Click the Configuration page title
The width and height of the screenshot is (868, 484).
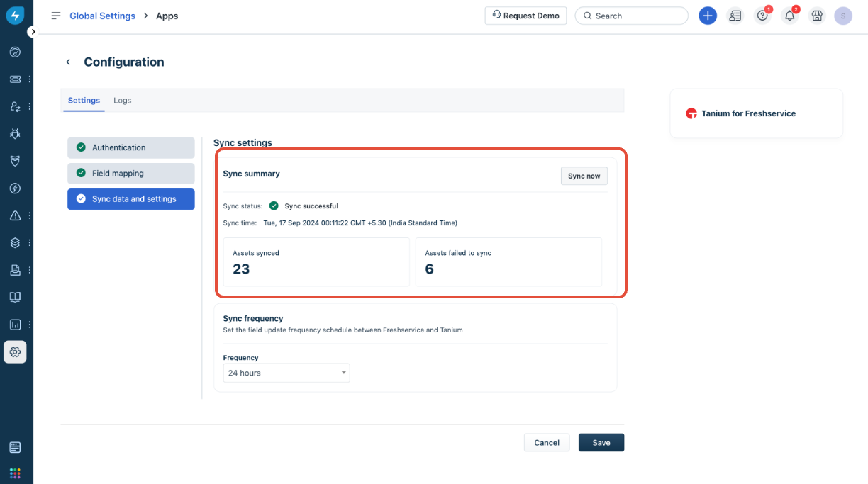tap(124, 62)
